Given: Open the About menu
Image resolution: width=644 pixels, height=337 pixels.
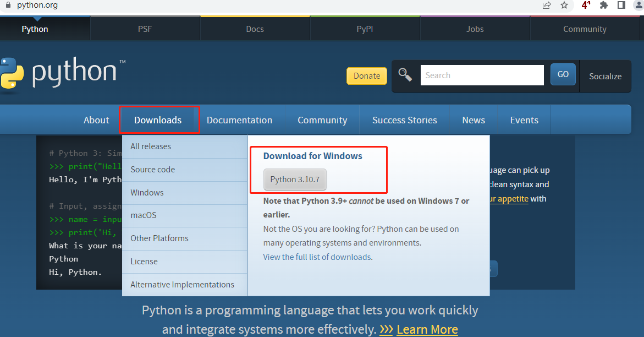Looking at the screenshot, I should (96, 119).
